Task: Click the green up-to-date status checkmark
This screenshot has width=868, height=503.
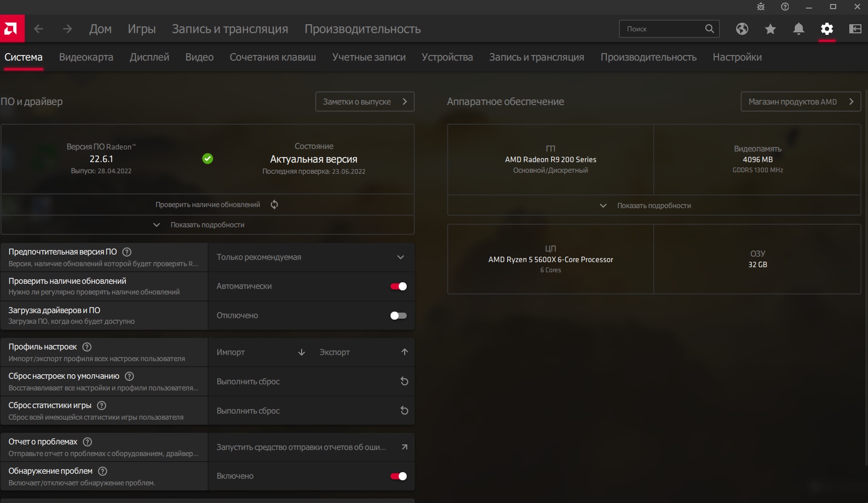Action: coord(208,159)
